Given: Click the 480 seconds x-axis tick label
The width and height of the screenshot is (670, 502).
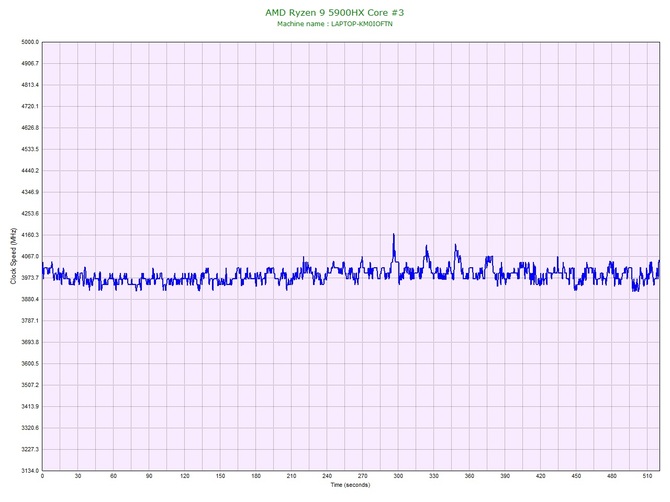Looking at the screenshot, I should click(x=612, y=476).
